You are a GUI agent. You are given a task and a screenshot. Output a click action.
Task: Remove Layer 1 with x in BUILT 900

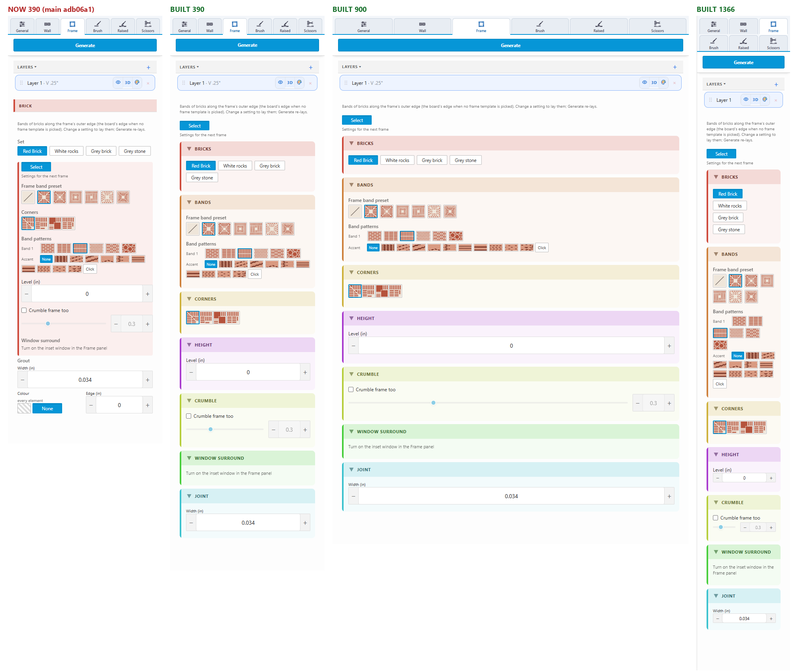click(674, 83)
